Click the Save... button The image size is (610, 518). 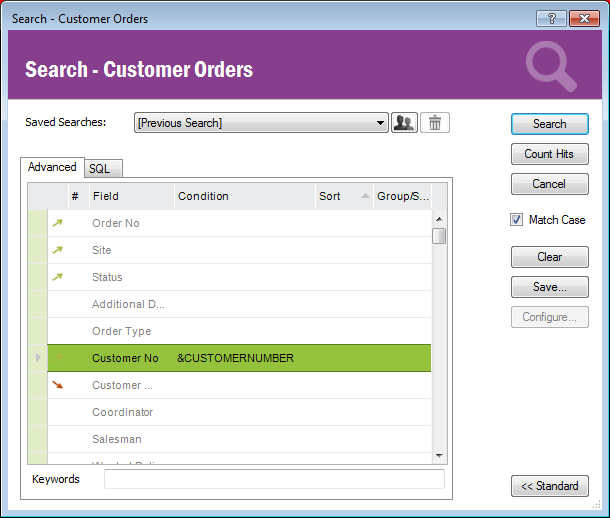coord(549,287)
